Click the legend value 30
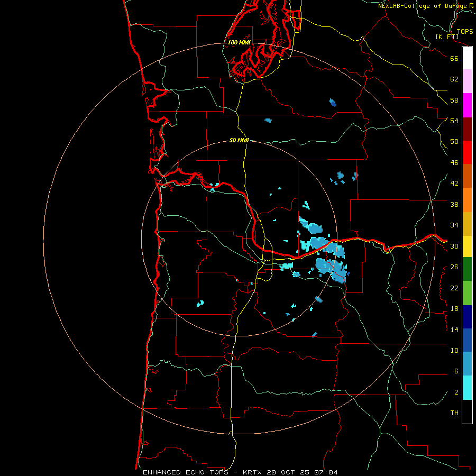The width and height of the screenshot is (476, 476). pos(454,246)
